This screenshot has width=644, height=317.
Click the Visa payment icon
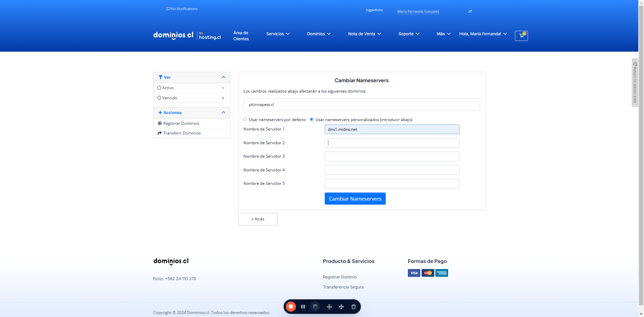[x=414, y=273]
